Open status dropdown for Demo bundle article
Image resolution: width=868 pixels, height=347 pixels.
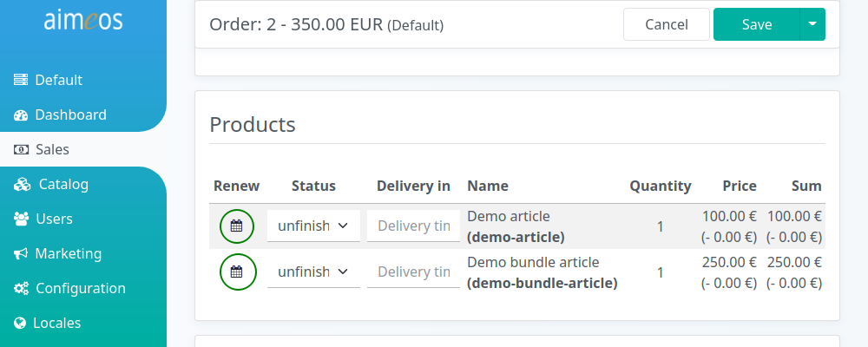coord(313,272)
